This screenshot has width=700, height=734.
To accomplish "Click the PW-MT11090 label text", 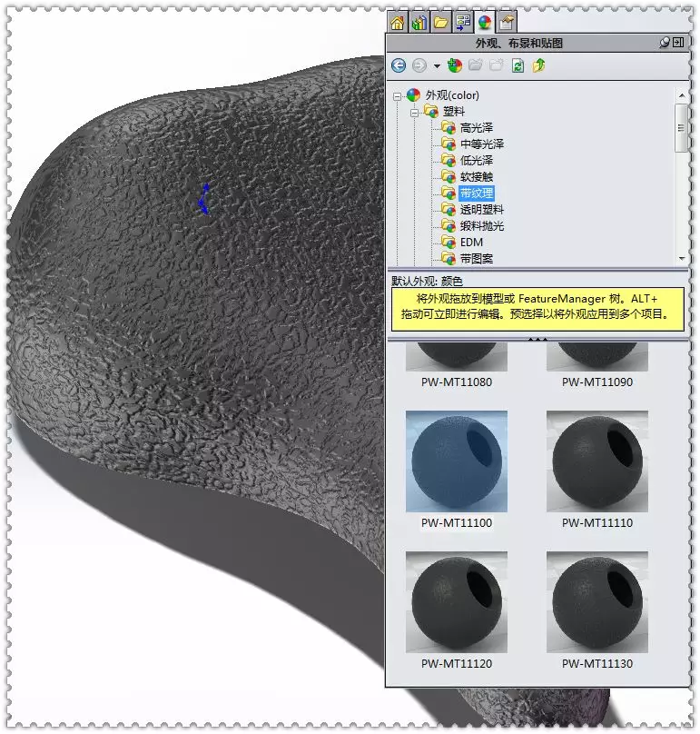I will 597,382.
